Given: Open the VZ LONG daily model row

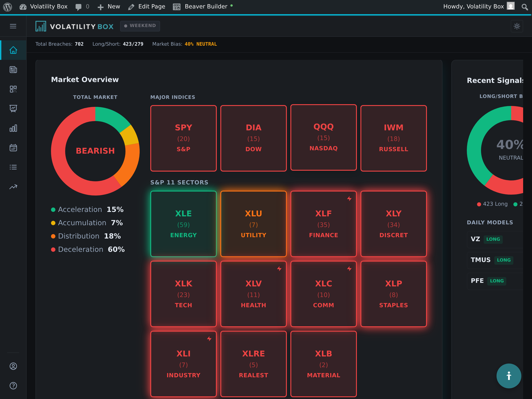Looking at the screenshot, I should [x=495, y=239].
